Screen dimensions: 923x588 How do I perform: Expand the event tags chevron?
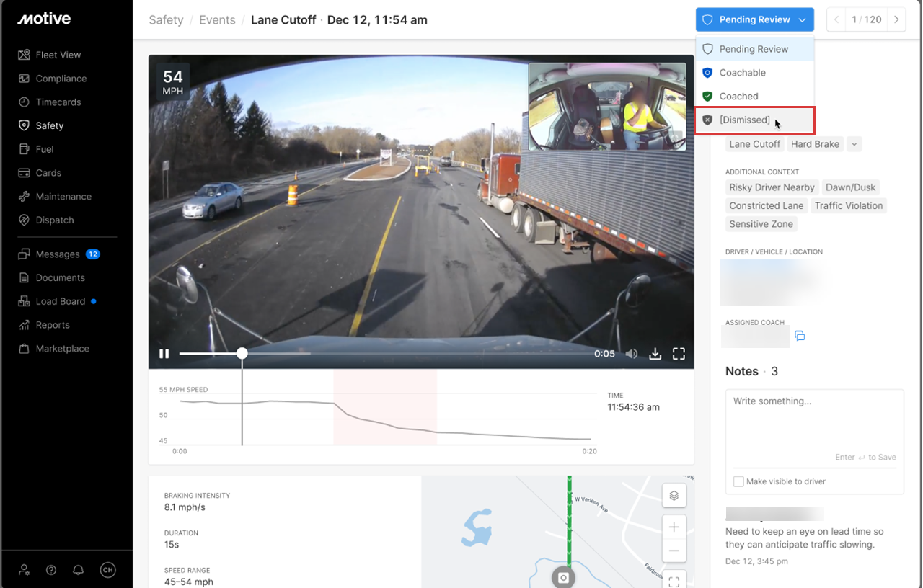tap(854, 144)
